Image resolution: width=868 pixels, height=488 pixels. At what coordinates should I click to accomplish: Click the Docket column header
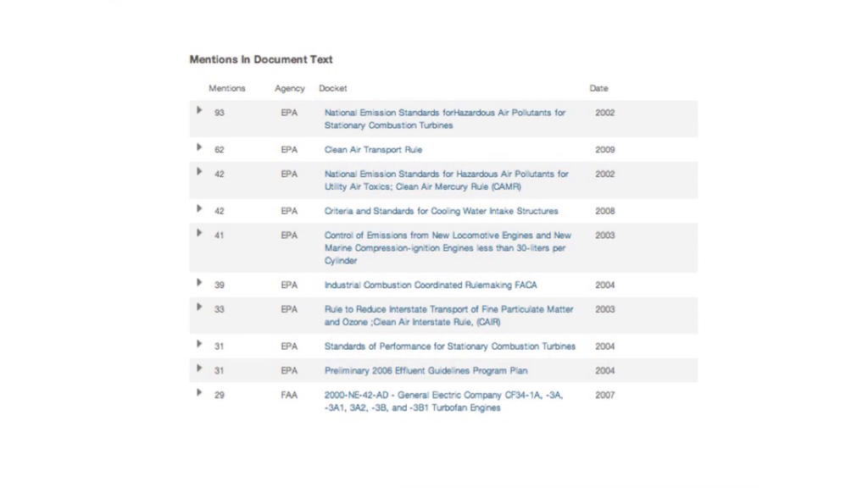point(332,88)
